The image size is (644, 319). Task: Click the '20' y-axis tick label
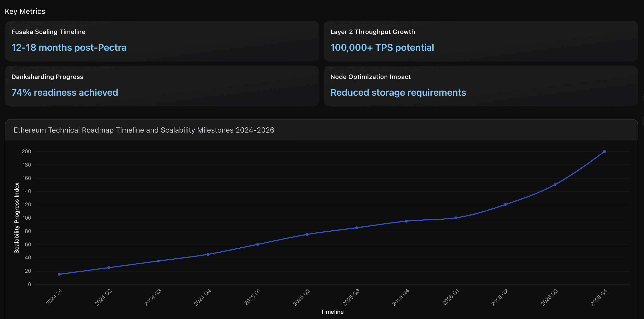(28, 271)
